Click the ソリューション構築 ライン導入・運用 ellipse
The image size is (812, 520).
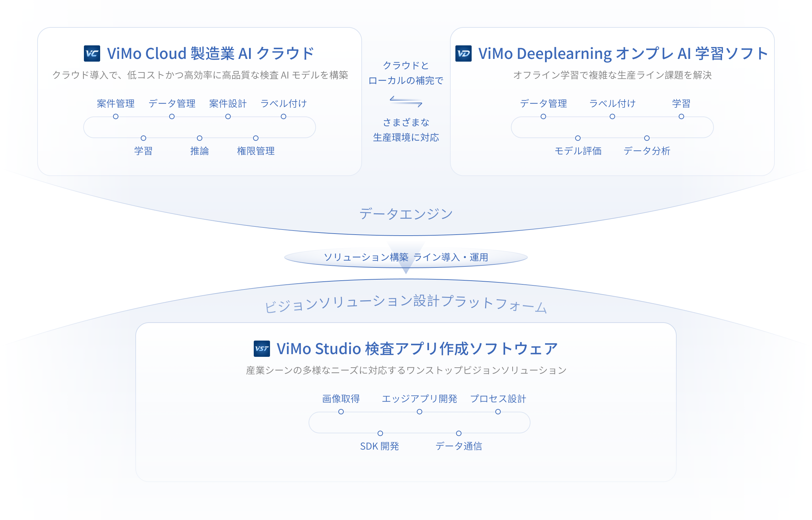coord(406,258)
